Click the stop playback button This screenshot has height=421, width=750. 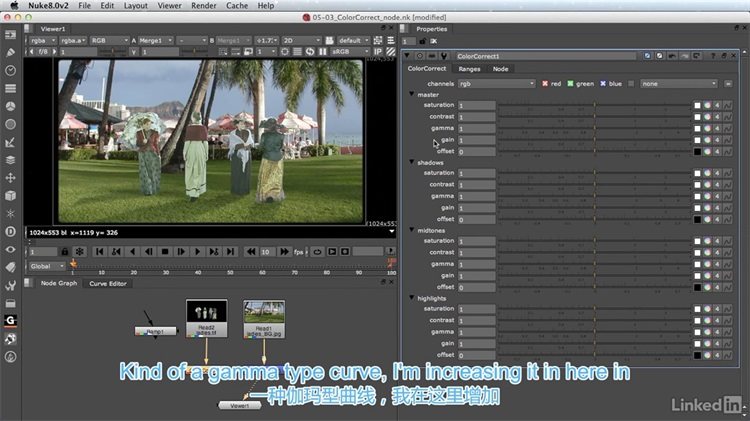165,251
